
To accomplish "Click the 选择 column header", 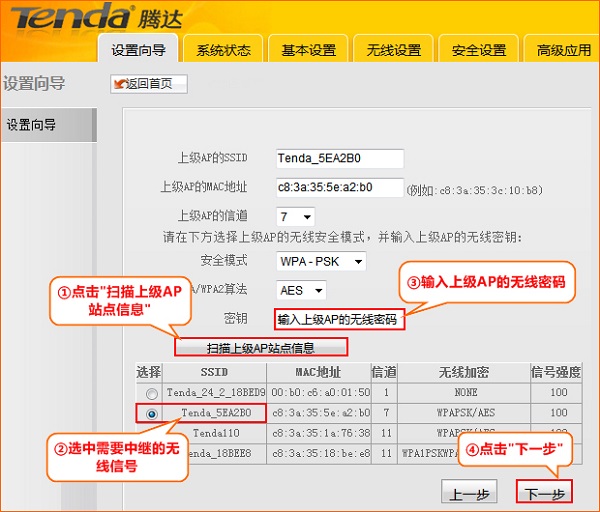I will point(149,372).
